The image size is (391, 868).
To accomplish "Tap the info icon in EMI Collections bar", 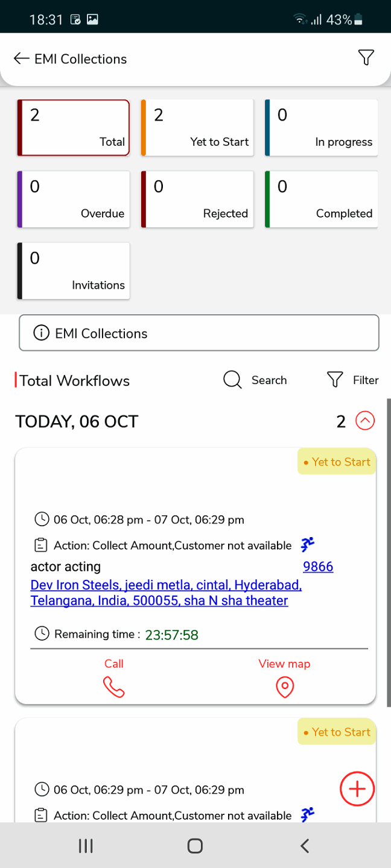I will [41, 333].
